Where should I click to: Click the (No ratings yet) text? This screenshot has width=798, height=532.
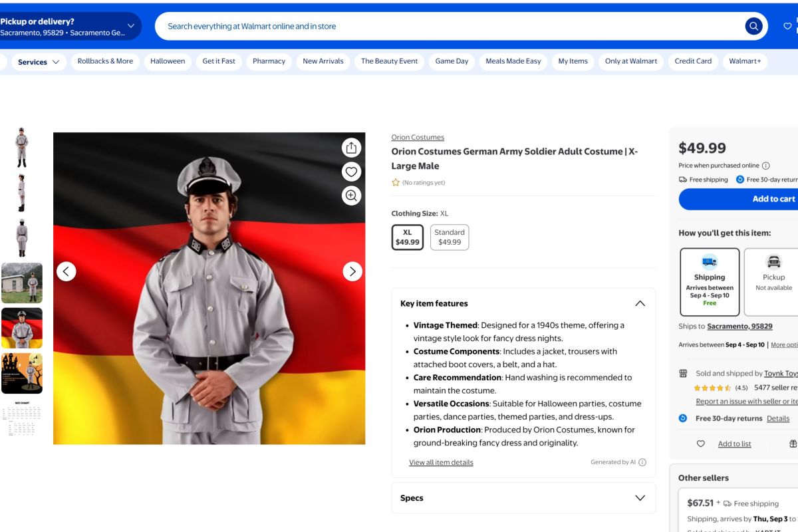pos(424,182)
